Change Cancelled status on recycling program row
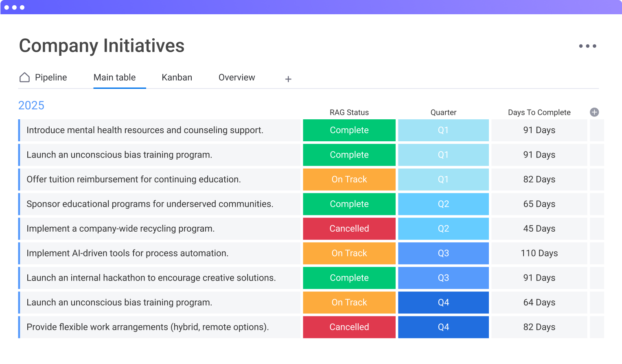This screenshot has width=622, height=364. (x=349, y=229)
